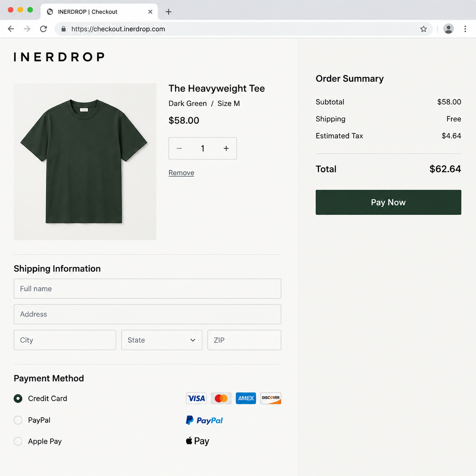Click the Mastercard logo
The height and width of the screenshot is (476, 476).
pos(221,398)
